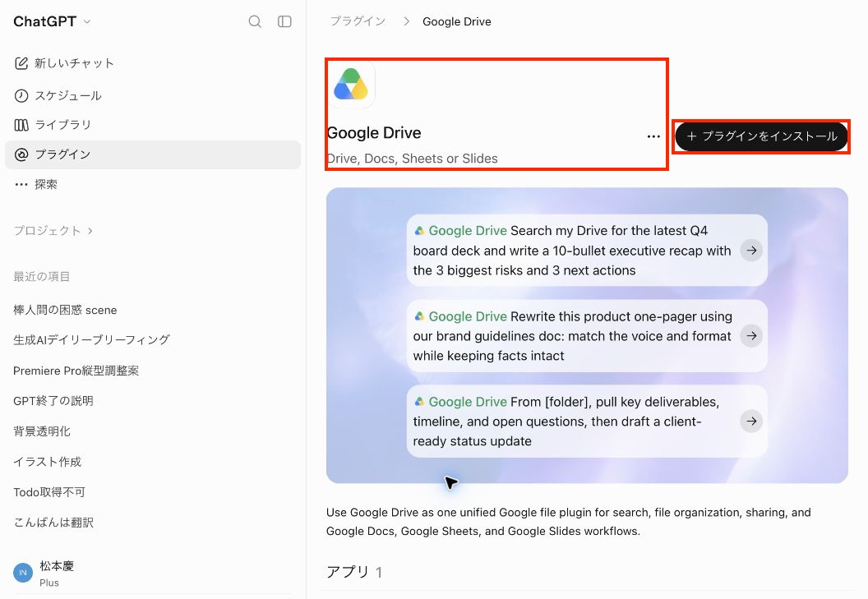
Task: Open the ChatGPT model dropdown chevron
Action: pyautogui.click(x=87, y=21)
